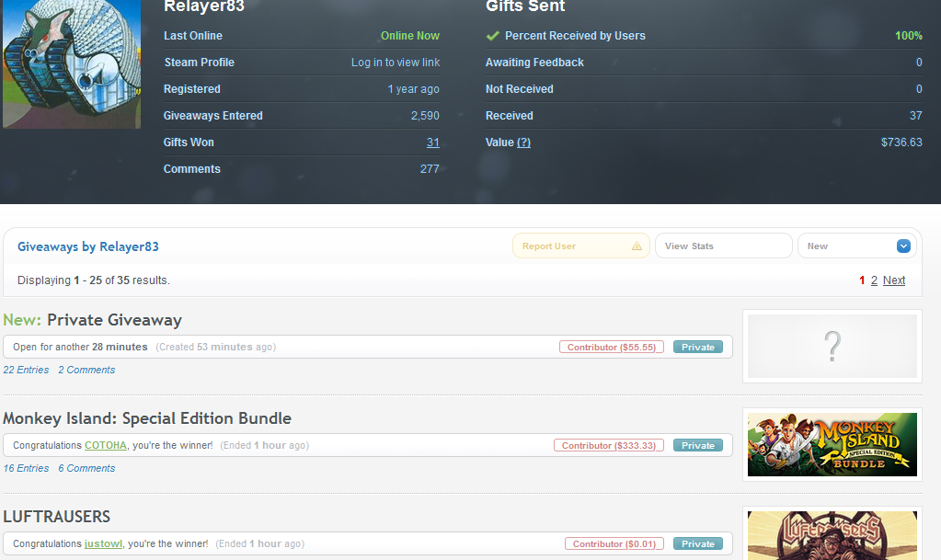Open the Monkey Island: Special Edition Bundle title
Viewport: 941px width, 560px height.
coord(147,418)
